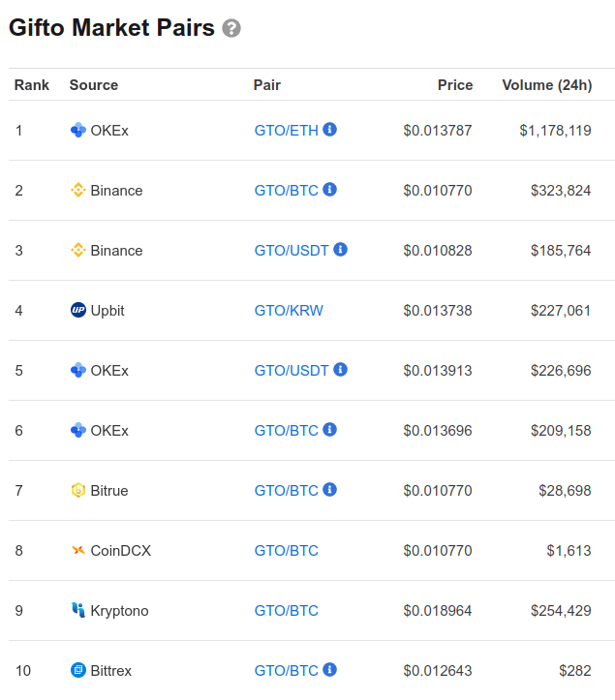Open info icon next to Bittrex GTO/BTC
This screenshot has width=615, height=700.
click(x=329, y=670)
